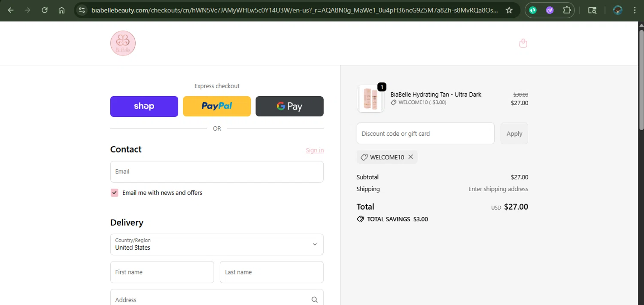Open the browser profile avatar
Image resolution: width=644 pixels, height=305 pixels.
click(618, 10)
